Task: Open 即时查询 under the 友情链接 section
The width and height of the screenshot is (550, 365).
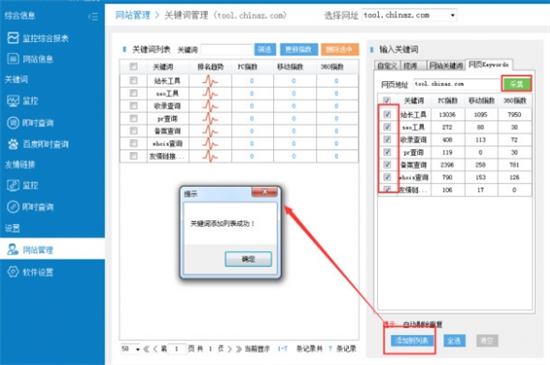Action: [30, 207]
